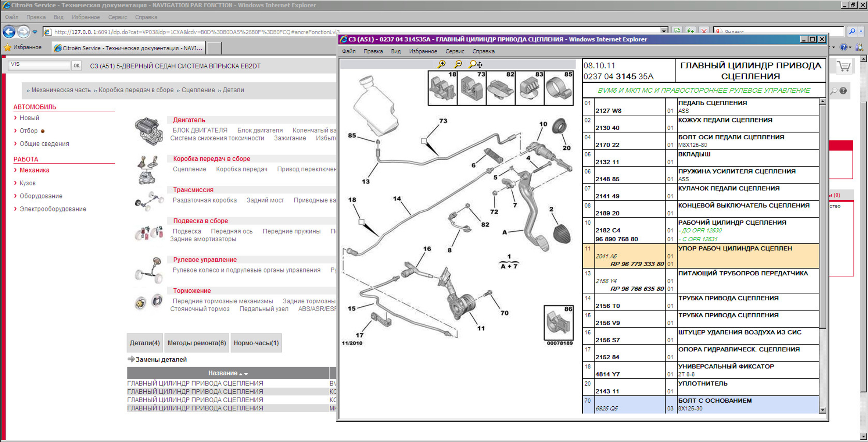
Task: Open the address bar history dropdown
Action: pos(664,31)
